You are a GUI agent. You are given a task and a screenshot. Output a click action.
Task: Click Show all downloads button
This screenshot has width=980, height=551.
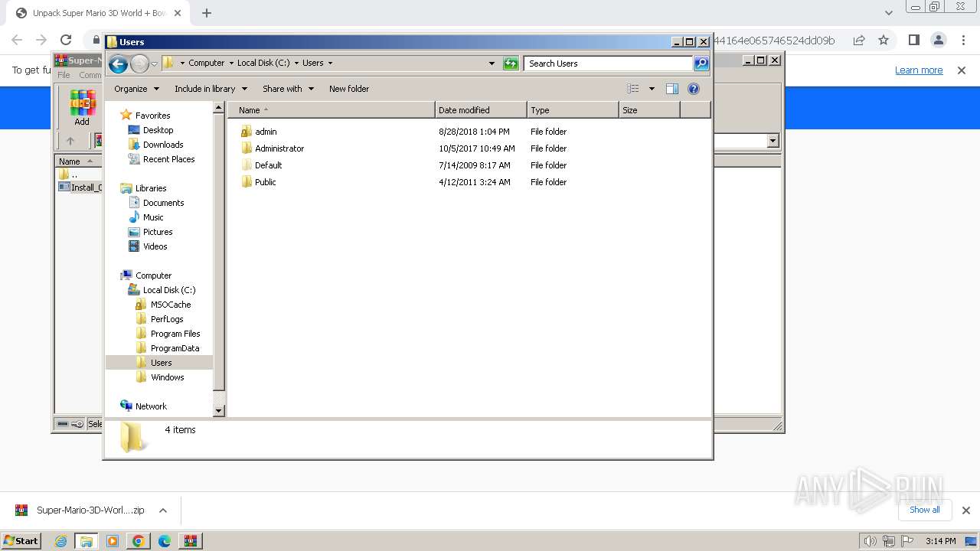point(925,510)
